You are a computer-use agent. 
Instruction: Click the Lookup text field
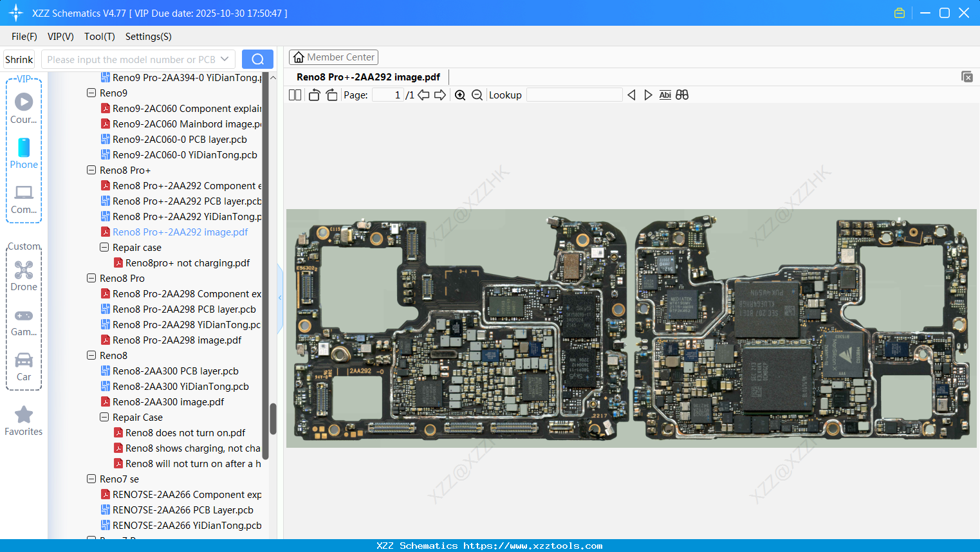click(x=574, y=95)
